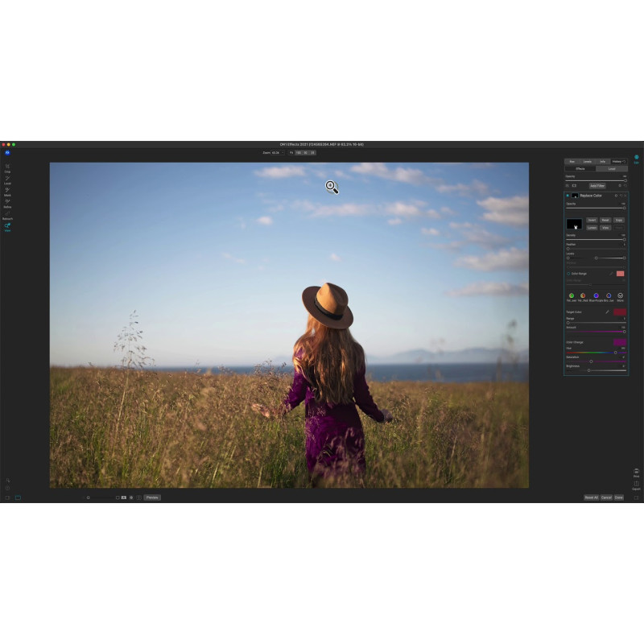Select the Crop tool
Screen dimensions: 644x644
click(x=7, y=167)
